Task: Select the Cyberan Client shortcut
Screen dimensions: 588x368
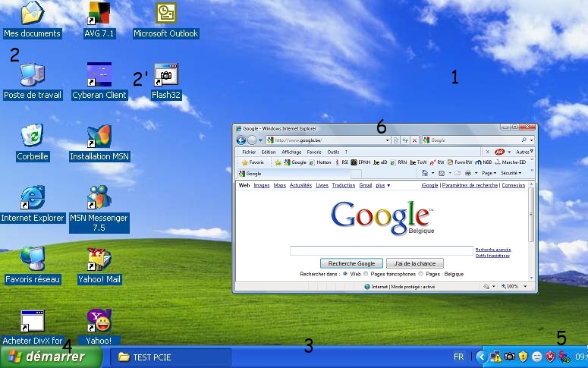Action: point(99,74)
